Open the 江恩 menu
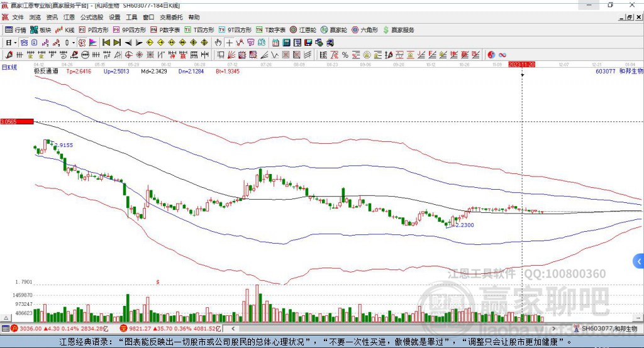 pos(69,18)
